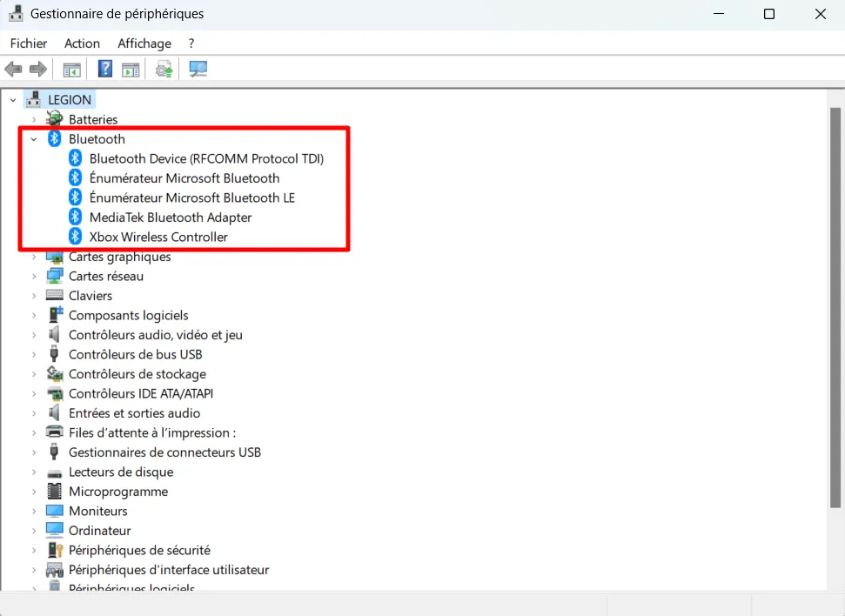Select Entrées et sorties audio
The image size is (845, 616).
[x=134, y=412]
